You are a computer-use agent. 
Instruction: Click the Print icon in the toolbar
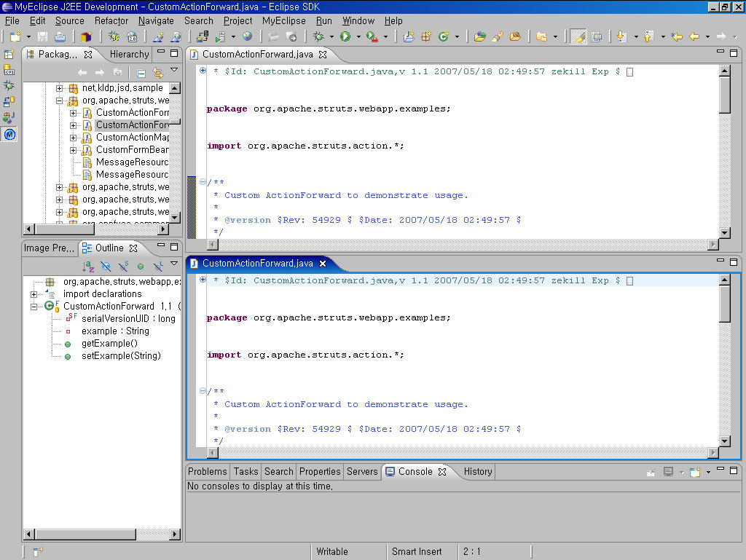[x=60, y=36]
